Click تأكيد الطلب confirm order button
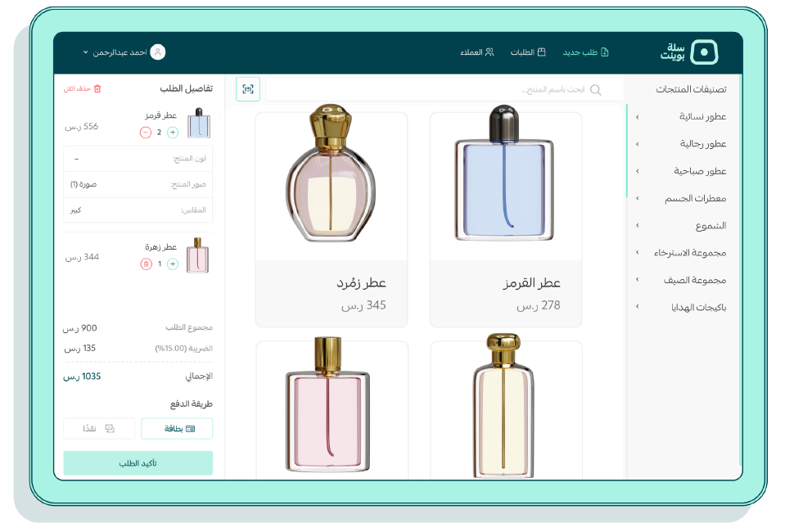The image size is (785, 532). click(138, 463)
